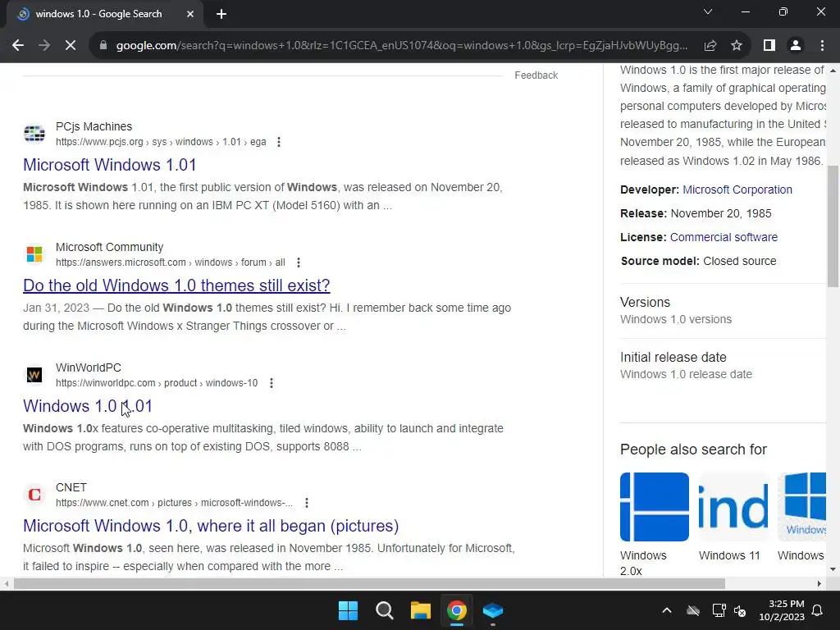Click WinWorldPC favicon

[x=34, y=374]
